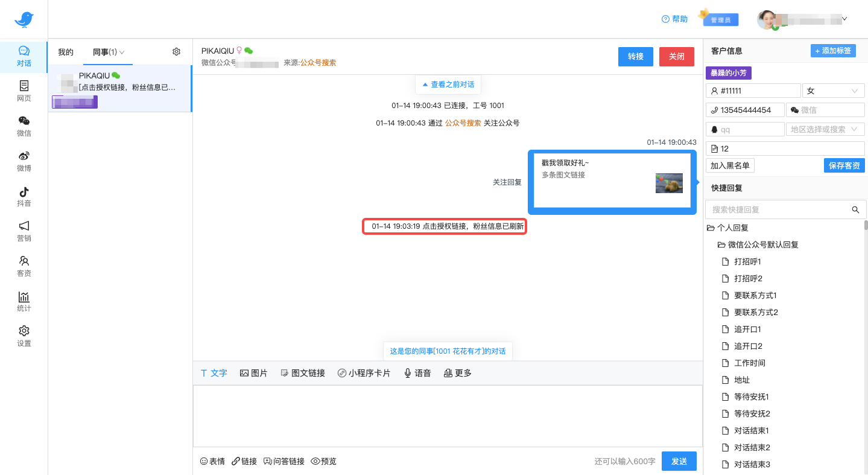Open the 地区选择或搜索 region dropdown
Screen dimensions: 868x475
pyautogui.click(x=825, y=129)
